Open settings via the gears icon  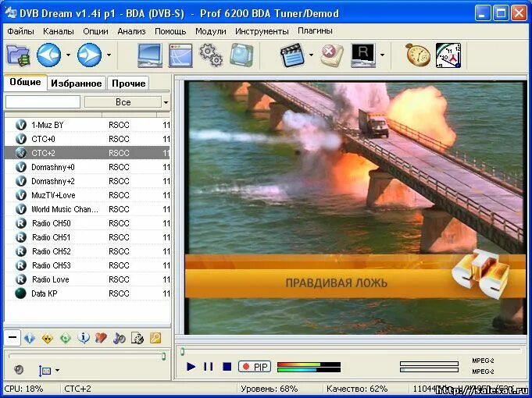click(x=211, y=55)
